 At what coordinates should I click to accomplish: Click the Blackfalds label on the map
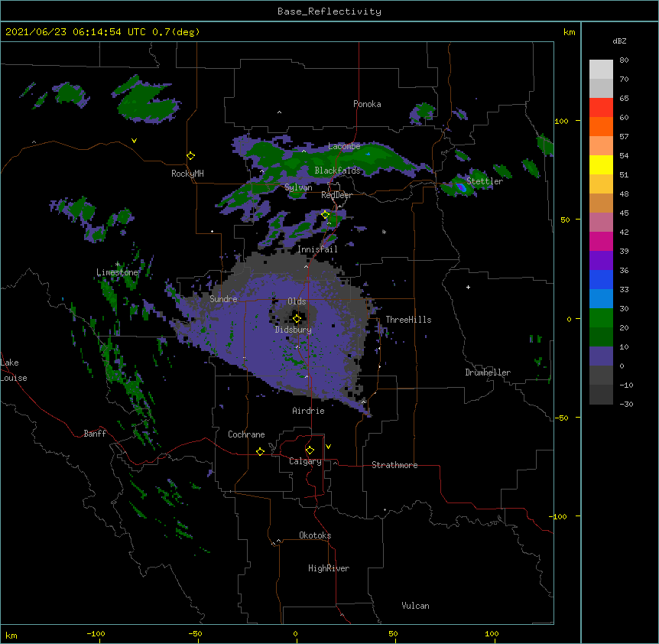click(337, 171)
